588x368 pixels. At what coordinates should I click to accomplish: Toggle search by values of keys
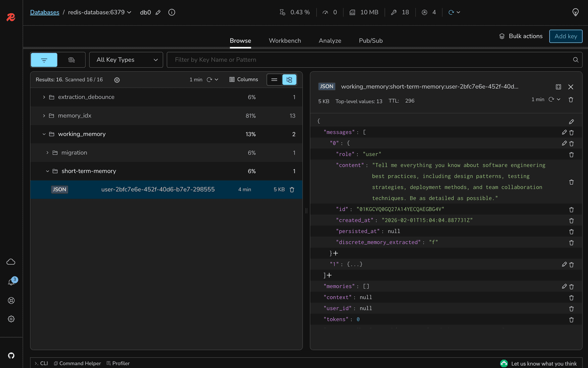tap(72, 59)
